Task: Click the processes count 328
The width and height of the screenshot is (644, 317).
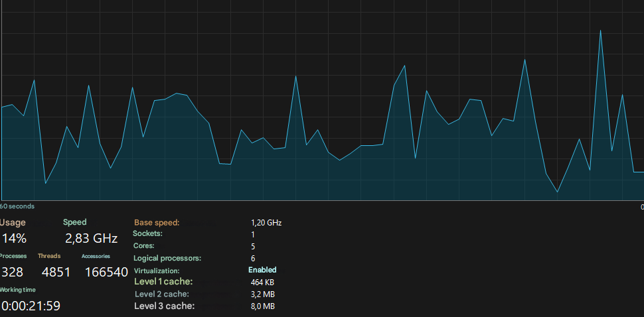Action: (13, 273)
